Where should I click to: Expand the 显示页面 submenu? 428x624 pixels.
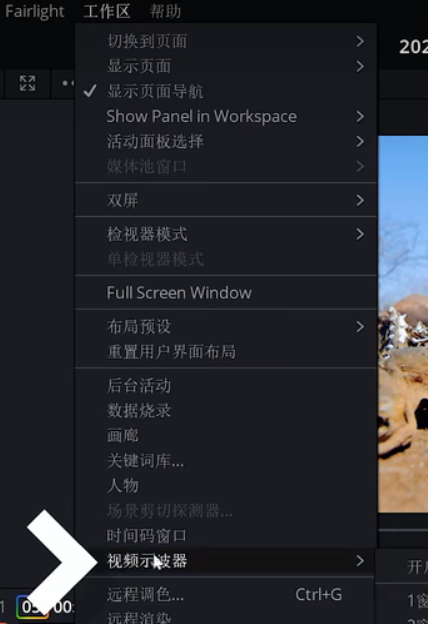(x=226, y=66)
